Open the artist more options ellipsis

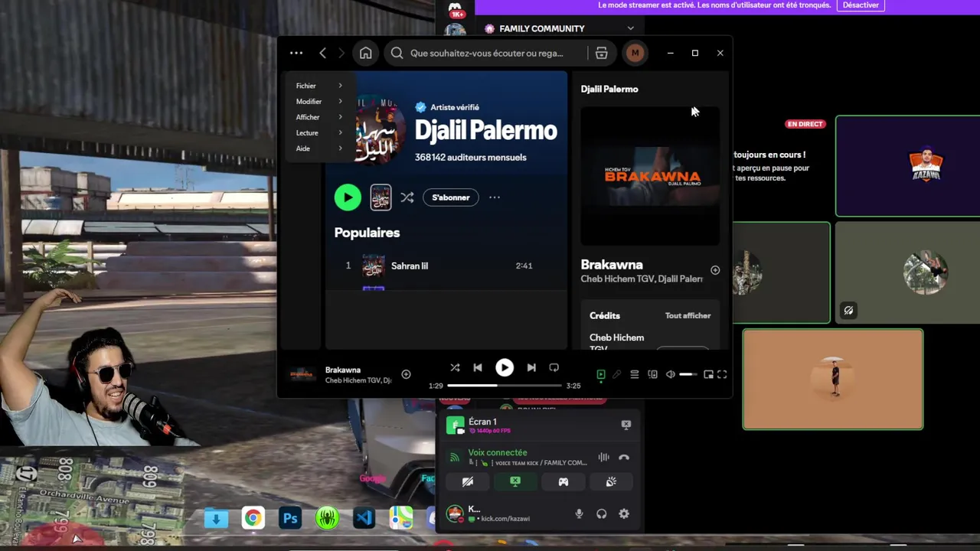[495, 197]
